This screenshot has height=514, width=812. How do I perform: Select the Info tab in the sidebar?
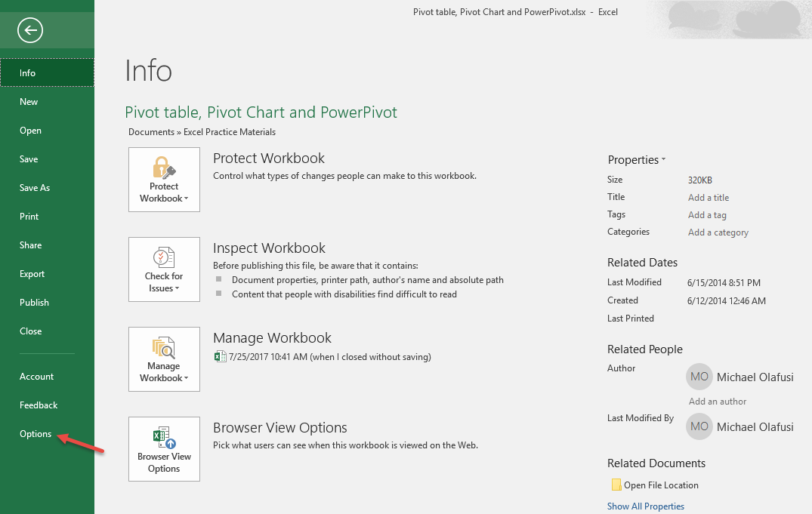coord(27,72)
